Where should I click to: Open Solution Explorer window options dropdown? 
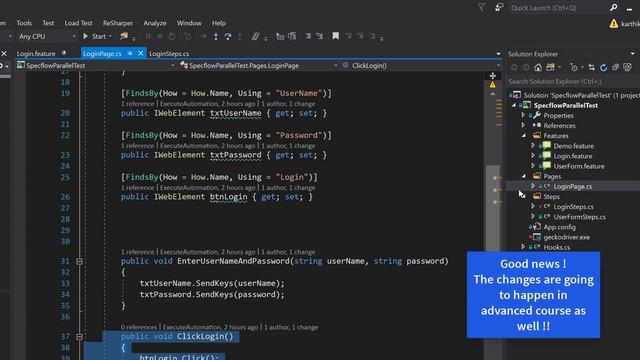point(632,54)
